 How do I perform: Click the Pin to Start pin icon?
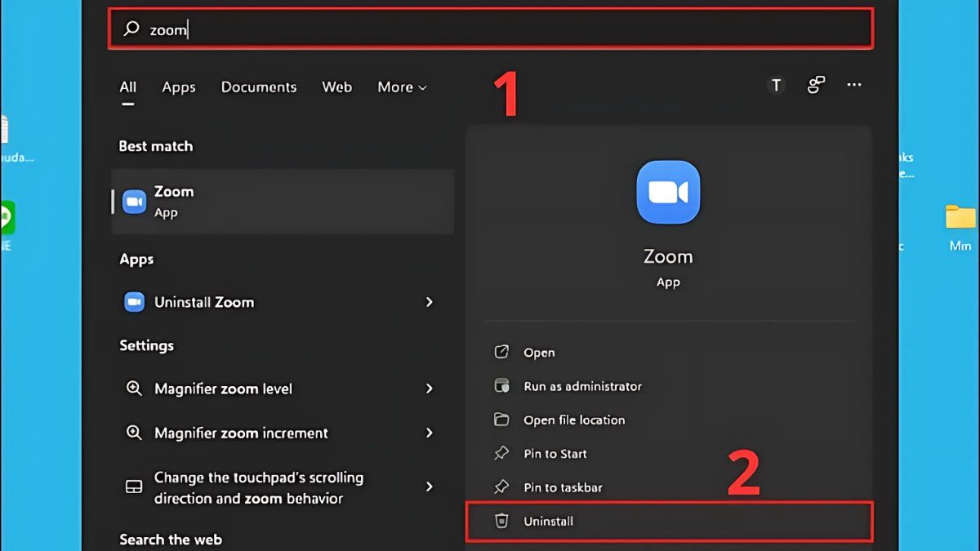[501, 453]
